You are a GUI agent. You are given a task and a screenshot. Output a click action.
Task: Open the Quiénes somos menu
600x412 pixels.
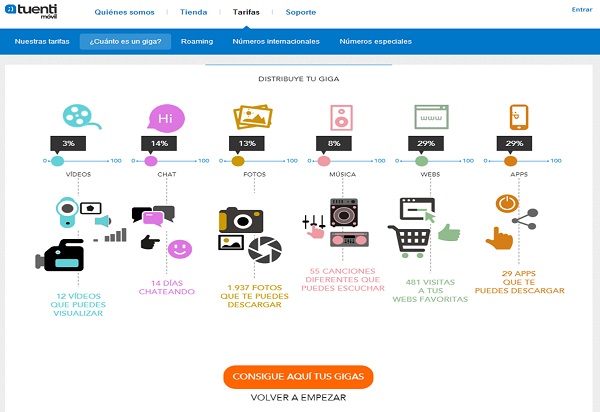(124, 12)
